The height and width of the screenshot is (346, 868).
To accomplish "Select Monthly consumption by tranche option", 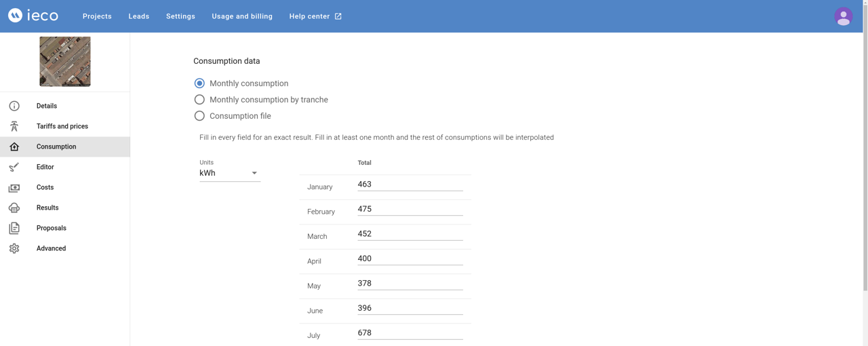I will (199, 100).
